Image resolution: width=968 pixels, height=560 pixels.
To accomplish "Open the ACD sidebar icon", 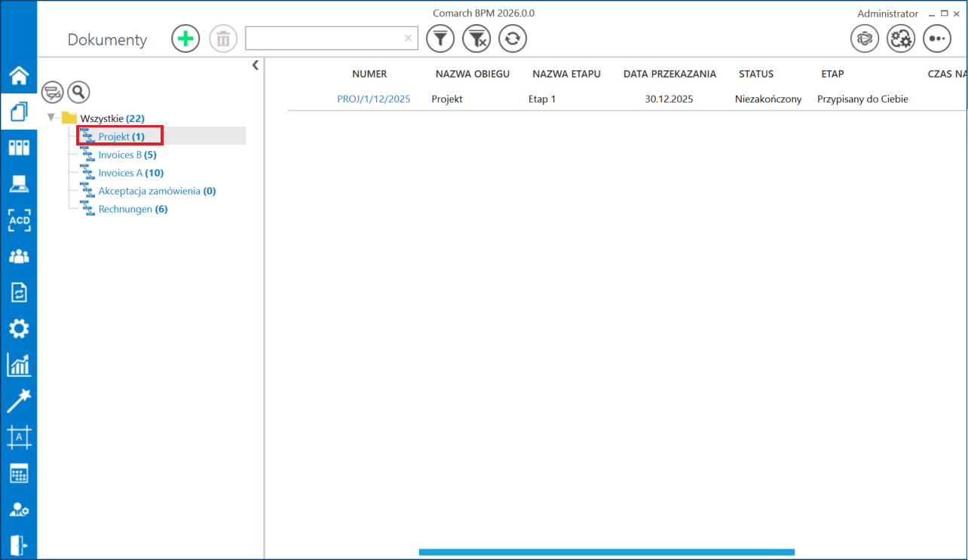I will tap(19, 220).
